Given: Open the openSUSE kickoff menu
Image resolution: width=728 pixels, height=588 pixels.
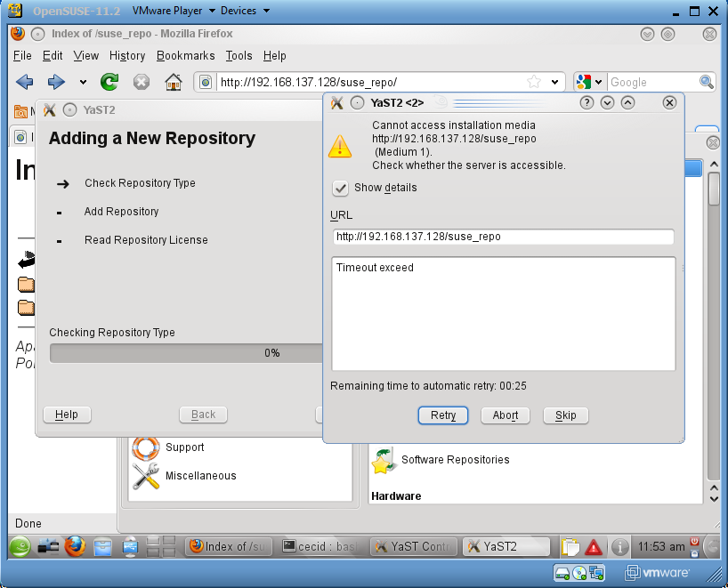Looking at the screenshot, I should [x=20, y=546].
